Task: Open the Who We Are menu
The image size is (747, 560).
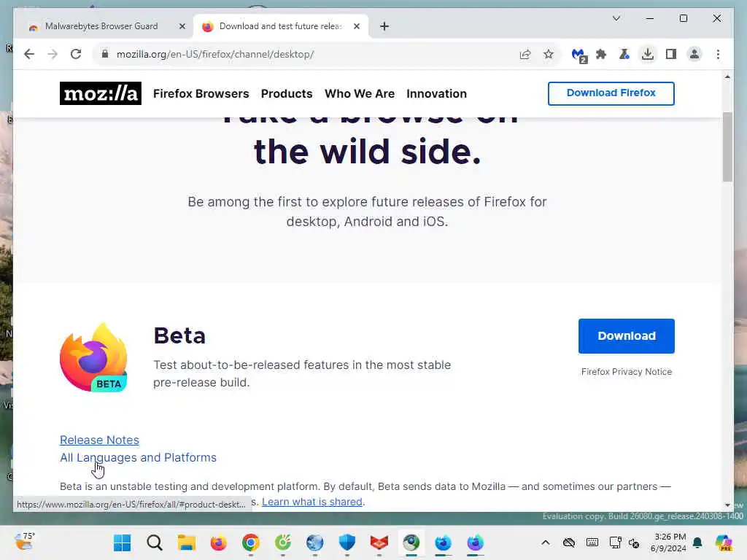Action: 360,93
